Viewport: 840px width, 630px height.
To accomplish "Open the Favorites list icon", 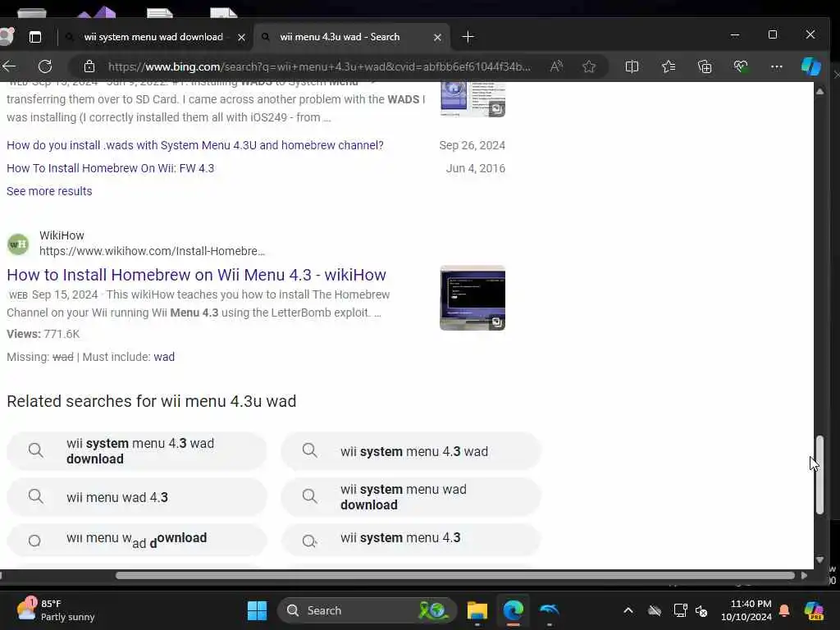I will tap(668, 66).
